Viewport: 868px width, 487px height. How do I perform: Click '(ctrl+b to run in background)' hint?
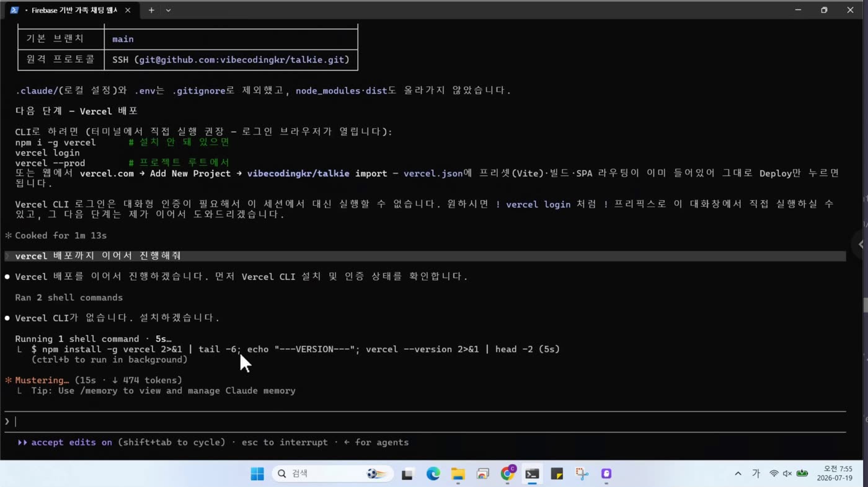[x=109, y=359]
